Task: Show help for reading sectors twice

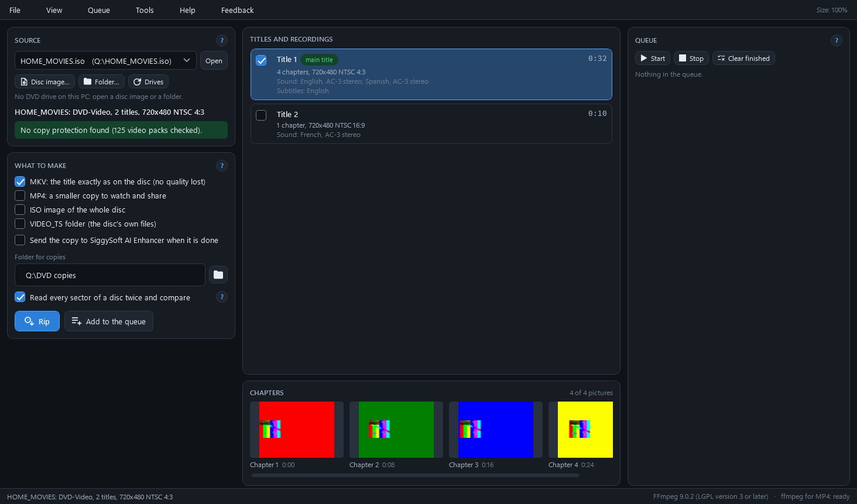Action: click(x=221, y=297)
